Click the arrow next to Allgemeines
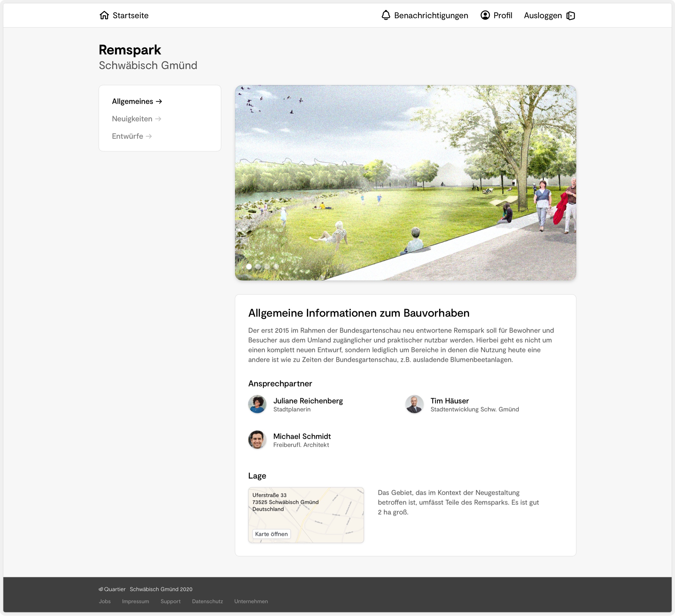 [x=159, y=101]
